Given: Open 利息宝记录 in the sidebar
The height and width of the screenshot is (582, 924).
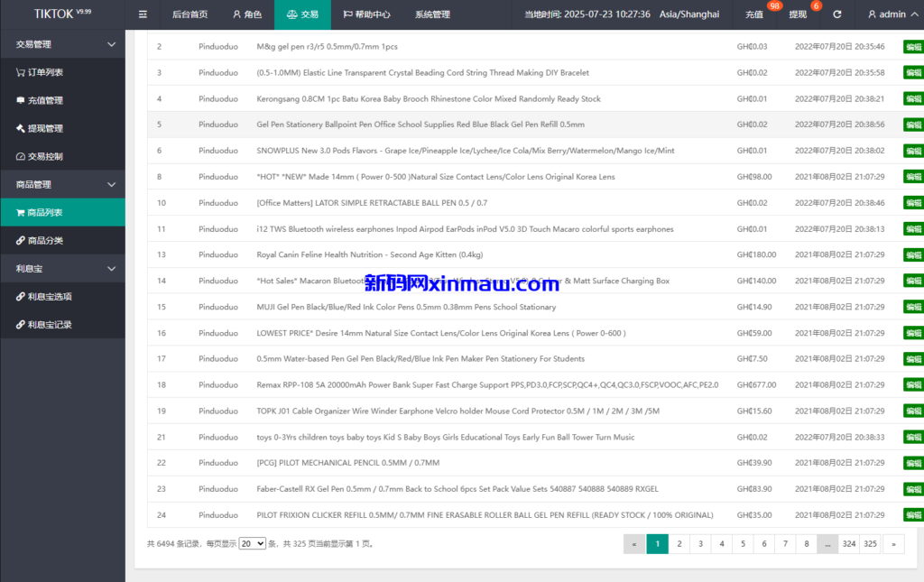Looking at the screenshot, I should (x=49, y=324).
